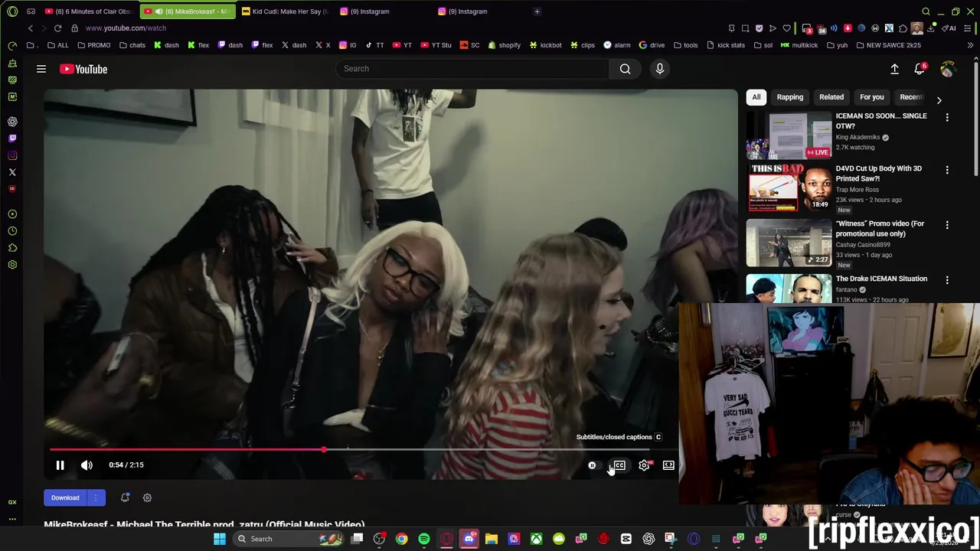This screenshot has width=980, height=551.
Task: Toggle subtitles/closed captions CC button
Action: (619, 465)
